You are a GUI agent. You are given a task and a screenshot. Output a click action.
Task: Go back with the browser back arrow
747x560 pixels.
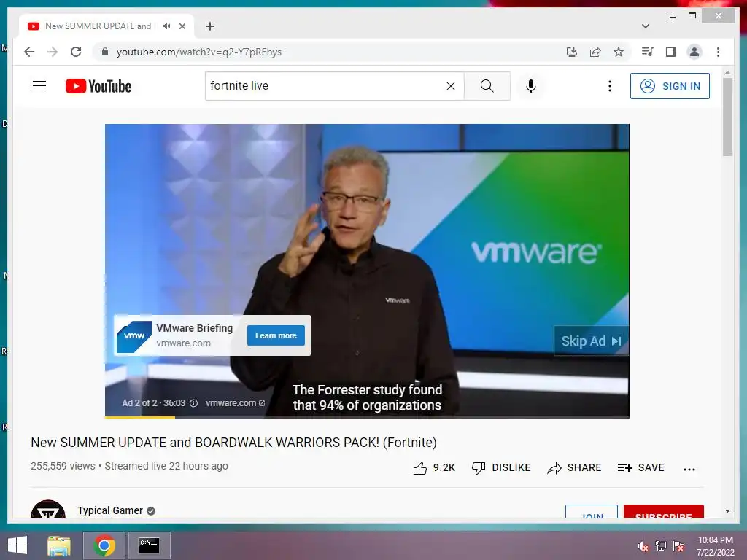pyautogui.click(x=29, y=52)
